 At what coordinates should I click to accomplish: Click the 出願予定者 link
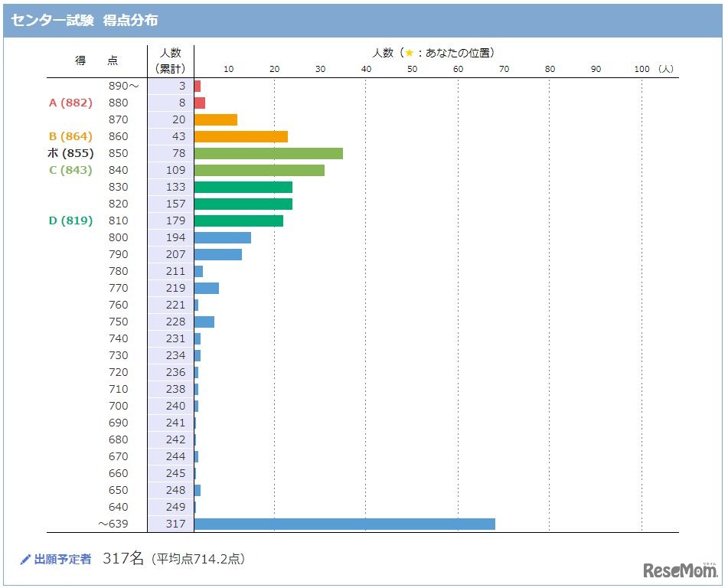coord(64,559)
